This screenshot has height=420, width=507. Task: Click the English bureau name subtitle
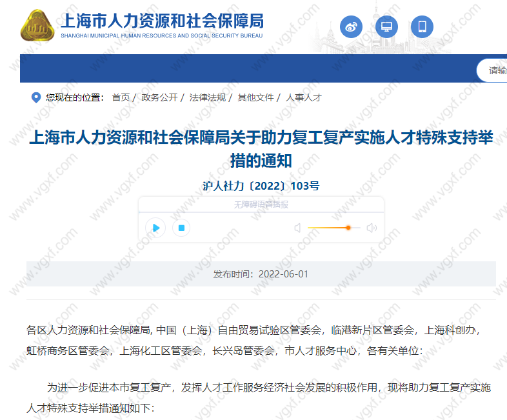coord(162,35)
